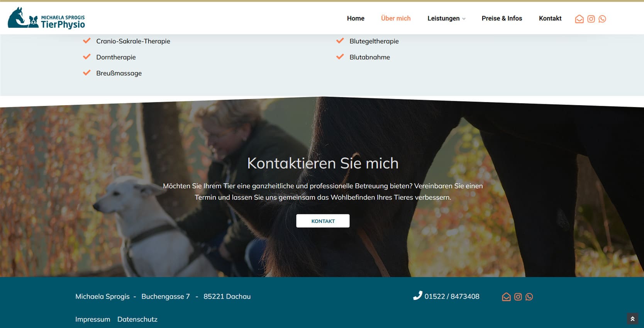Open the Instagram icon in the footer
The height and width of the screenshot is (328, 644).
pos(518,297)
